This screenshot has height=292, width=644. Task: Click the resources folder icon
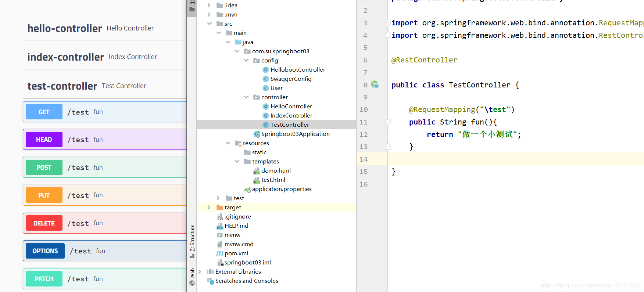point(238,143)
